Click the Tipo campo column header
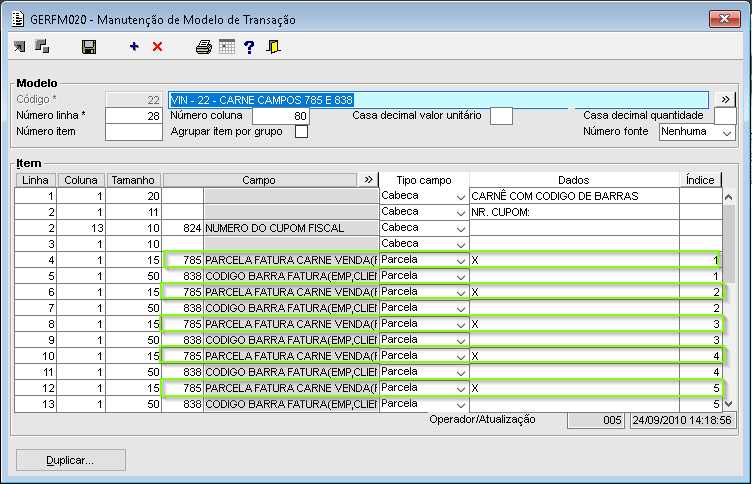 pyautogui.click(x=424, y=180)
